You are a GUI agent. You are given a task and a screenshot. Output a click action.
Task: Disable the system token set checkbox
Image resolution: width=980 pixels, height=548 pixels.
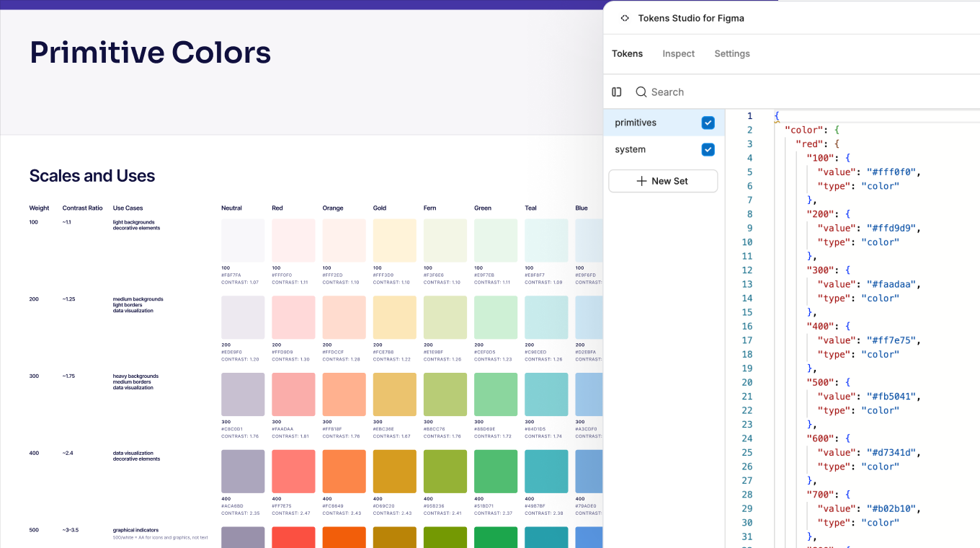[708, 149]
